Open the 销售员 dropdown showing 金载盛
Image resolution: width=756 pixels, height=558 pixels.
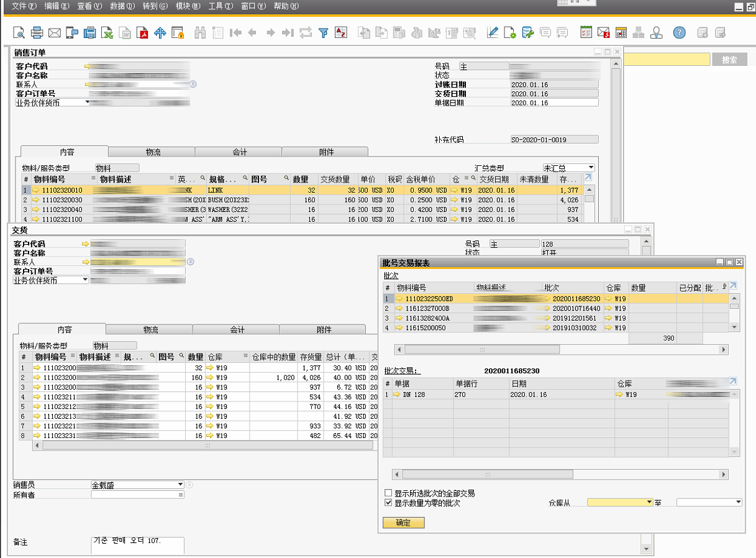click(x=181, y=485)
